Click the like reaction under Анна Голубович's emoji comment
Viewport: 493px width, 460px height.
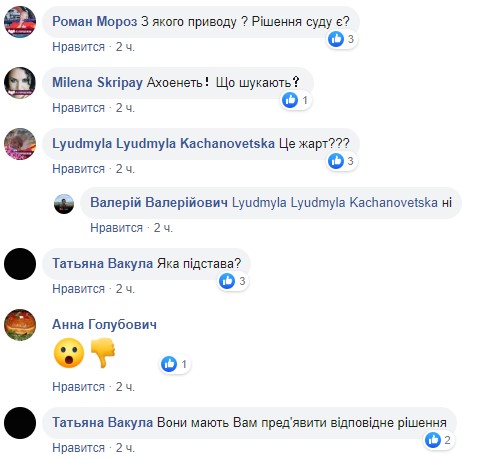tap(169, 364)
